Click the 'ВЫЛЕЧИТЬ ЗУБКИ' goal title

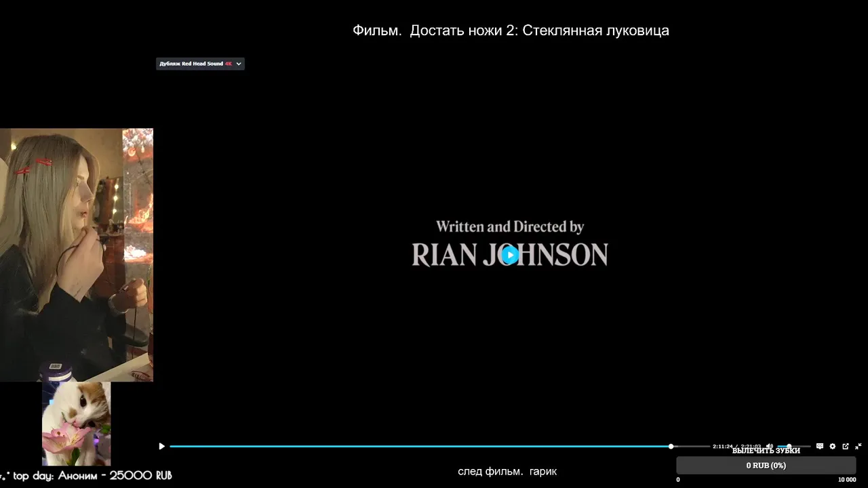tap(766, 451)
